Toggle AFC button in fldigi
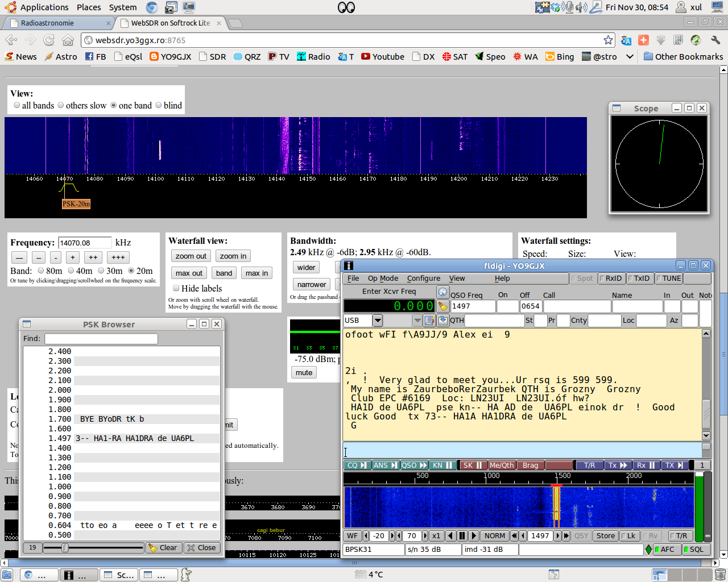The height and width of the screenshot is (582, 728). pos(667,550)
